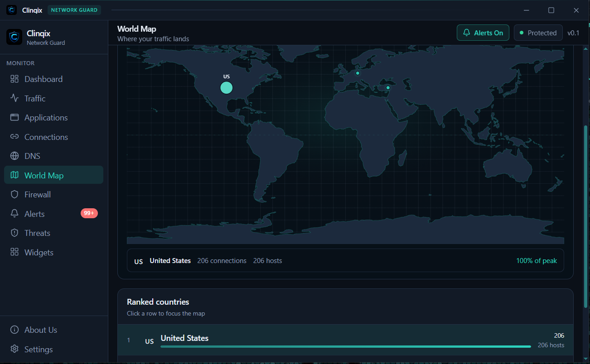Click the 206 hosts text in map summary

coord(267,261)
